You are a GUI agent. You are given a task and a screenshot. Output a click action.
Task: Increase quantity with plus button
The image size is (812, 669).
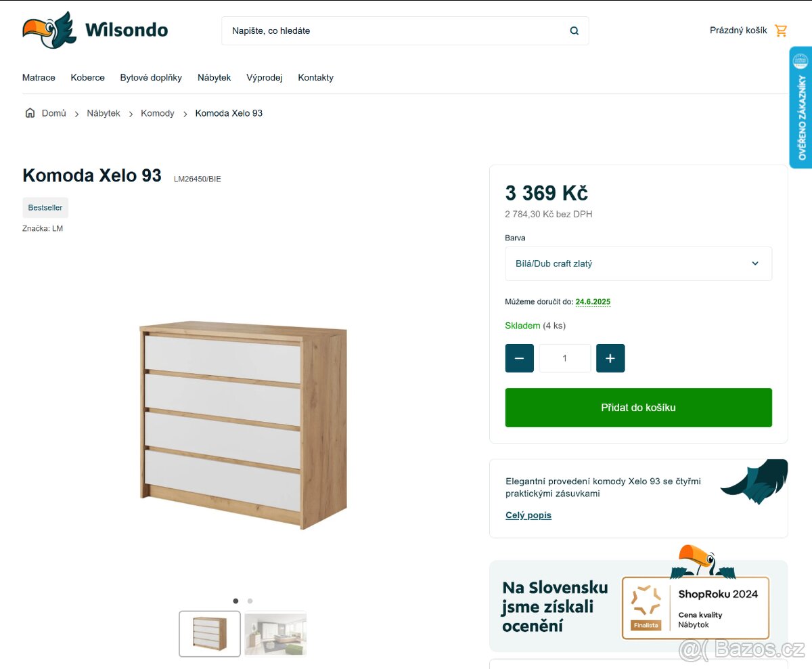610,358
